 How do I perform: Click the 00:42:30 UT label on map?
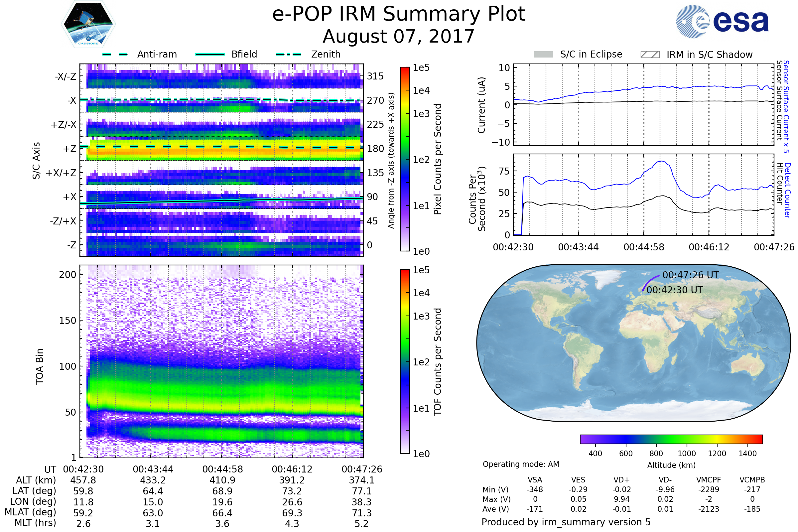pos(675,290)
